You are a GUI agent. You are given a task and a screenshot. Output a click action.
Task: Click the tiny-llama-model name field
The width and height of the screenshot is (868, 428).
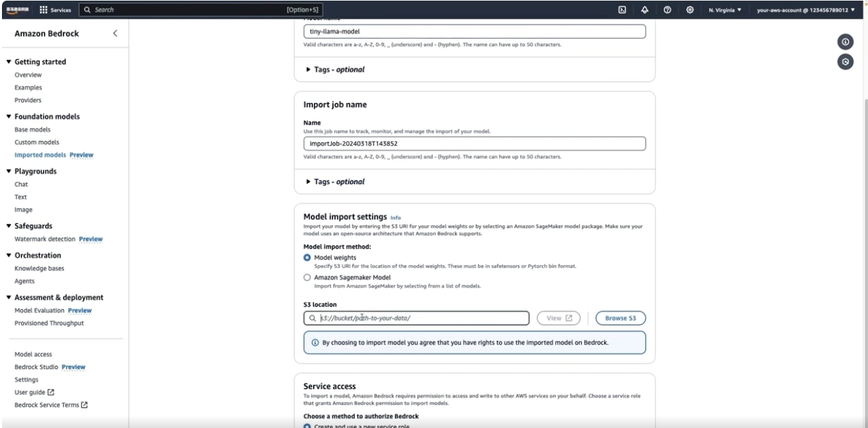click(x=475, y=32)
